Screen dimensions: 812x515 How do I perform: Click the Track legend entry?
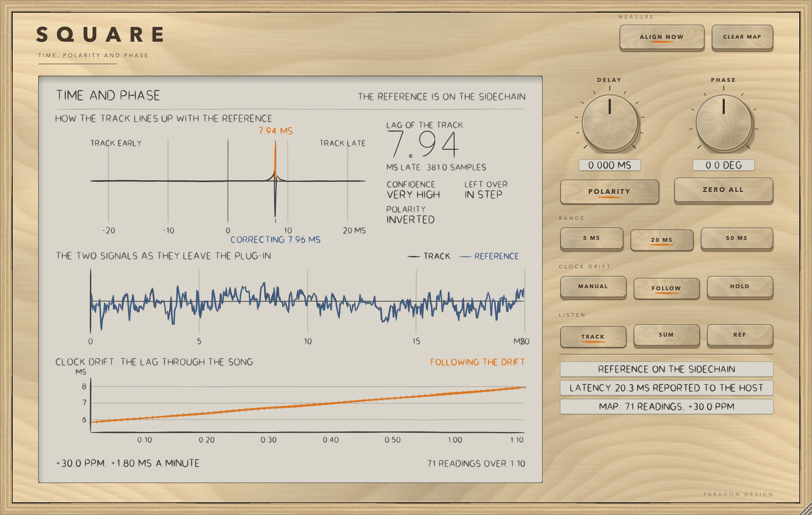(x=429, y=256)
